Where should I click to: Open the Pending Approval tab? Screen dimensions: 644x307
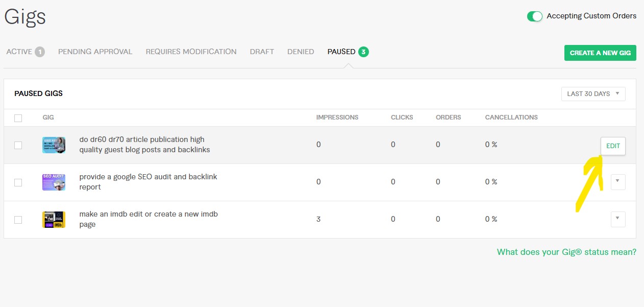click(95, 52)
